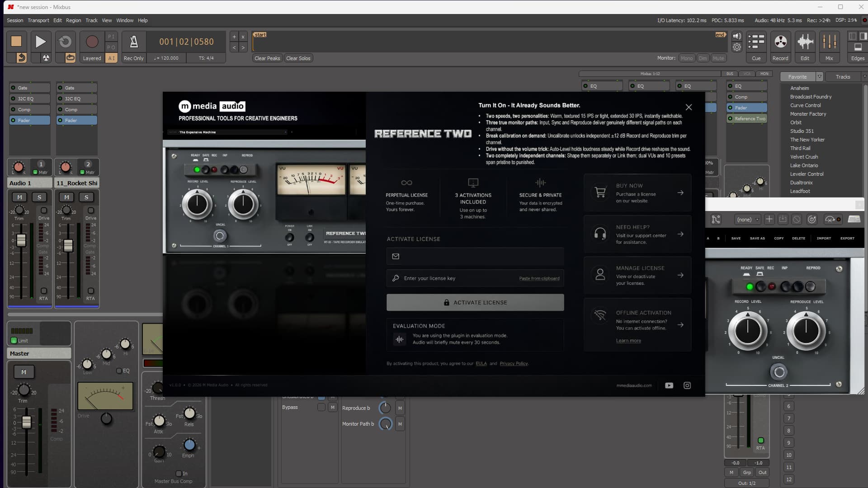This screenshot has width=868, height=488.
Task: Click the Clear Peaks button
Action: (267, 58)
